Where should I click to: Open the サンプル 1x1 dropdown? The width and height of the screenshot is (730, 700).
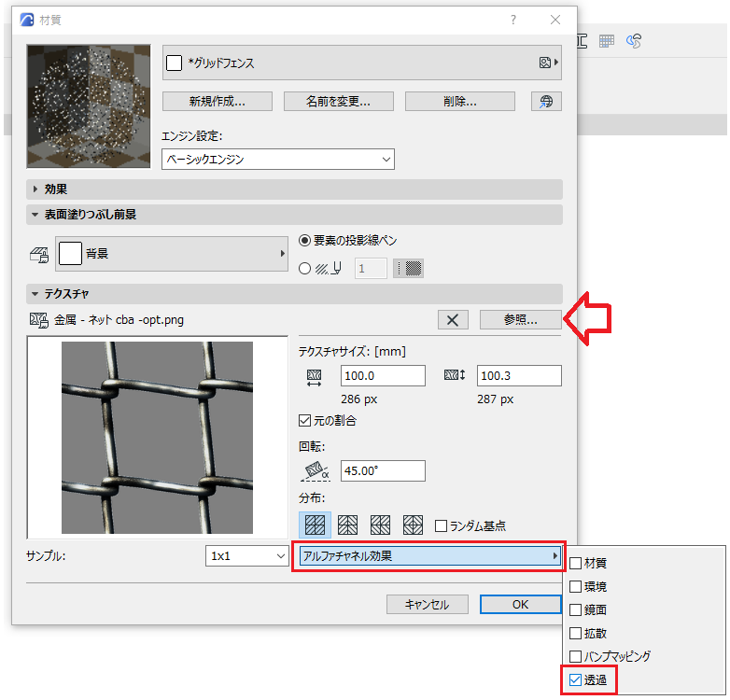coord(246,555)
